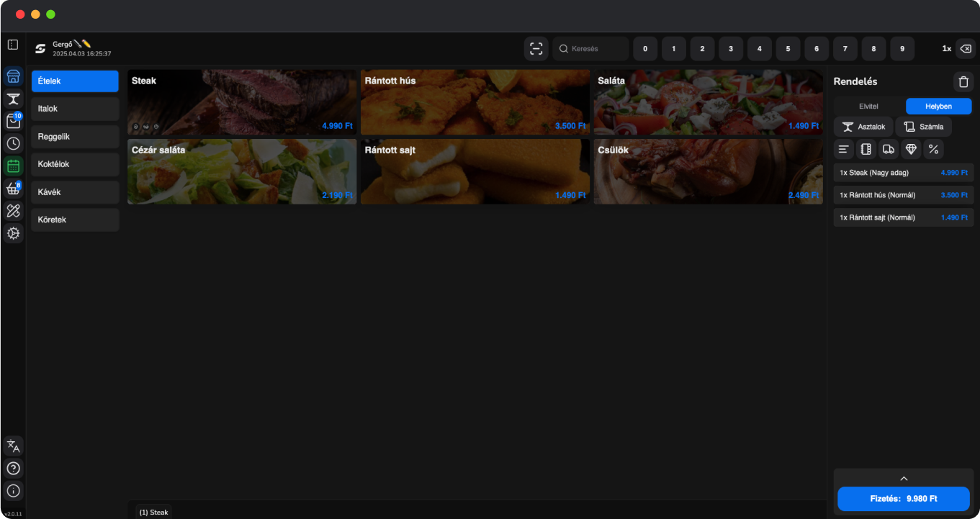Screen dimensions: 980x519
Task: Select the Koktélok category
Action: (75, 164)
